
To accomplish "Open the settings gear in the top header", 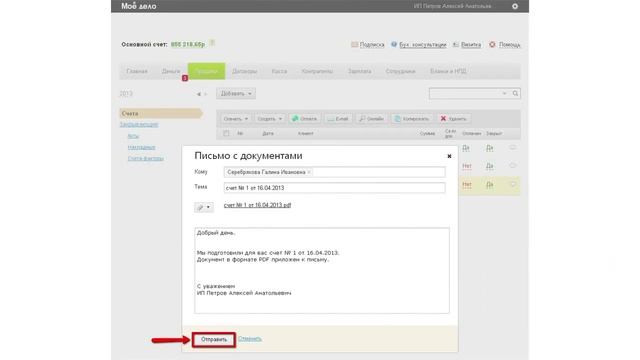I will click(x=515, y=6).
